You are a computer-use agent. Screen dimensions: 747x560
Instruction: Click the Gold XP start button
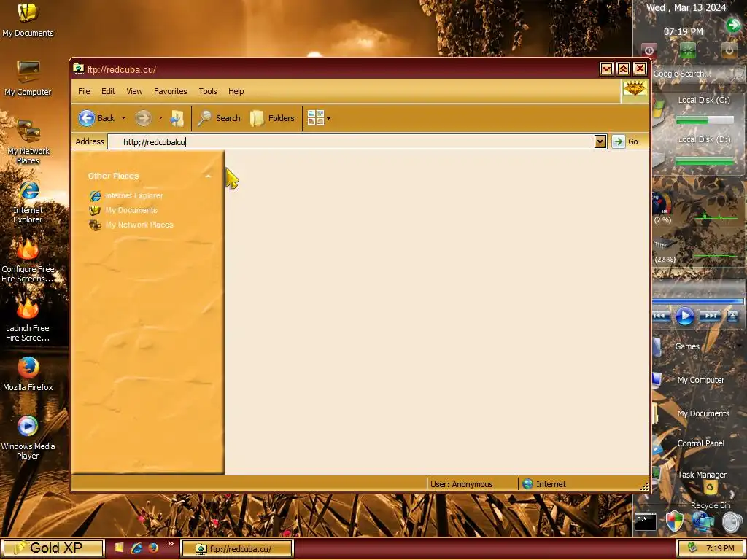52,548
